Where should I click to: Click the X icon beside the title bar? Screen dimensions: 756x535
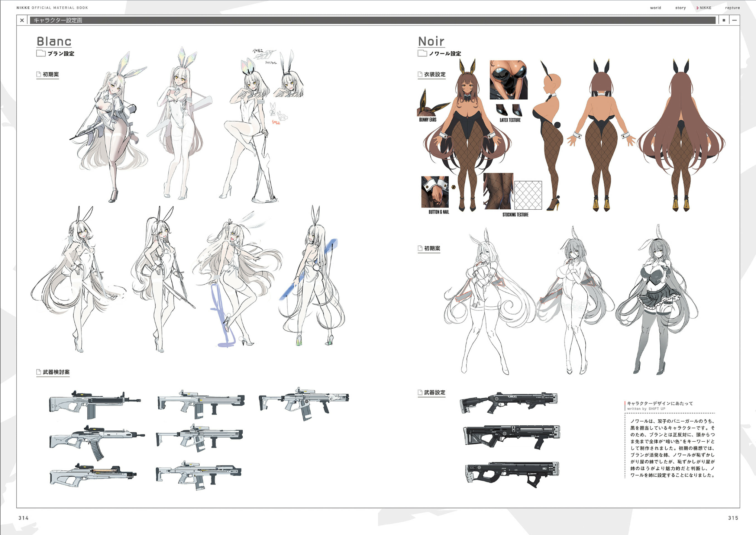tap(22, 20)
